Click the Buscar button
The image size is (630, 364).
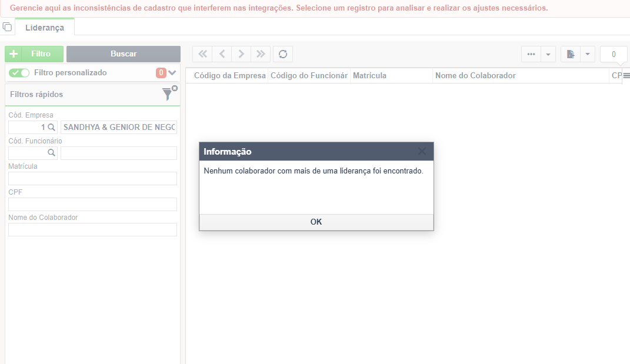click(124, 54)
